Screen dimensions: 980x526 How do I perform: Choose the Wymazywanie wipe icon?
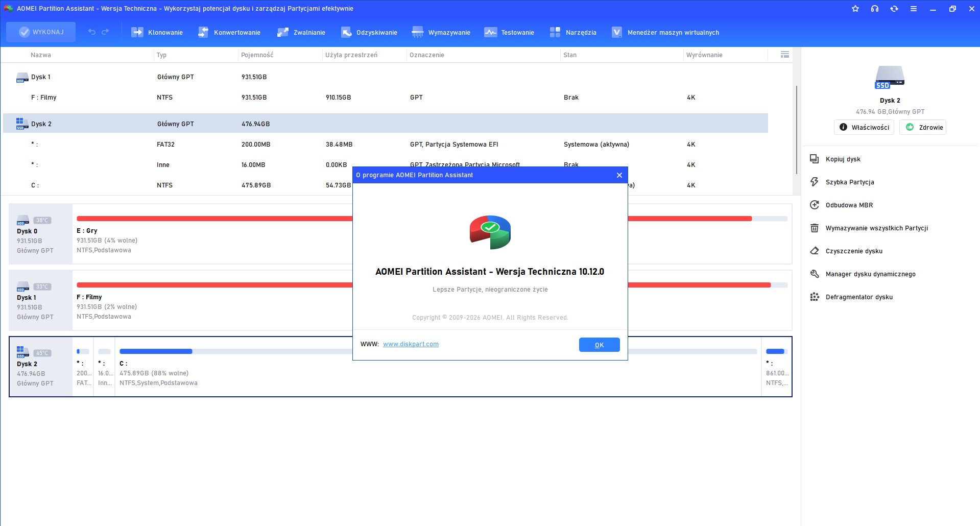click(418, 32)
